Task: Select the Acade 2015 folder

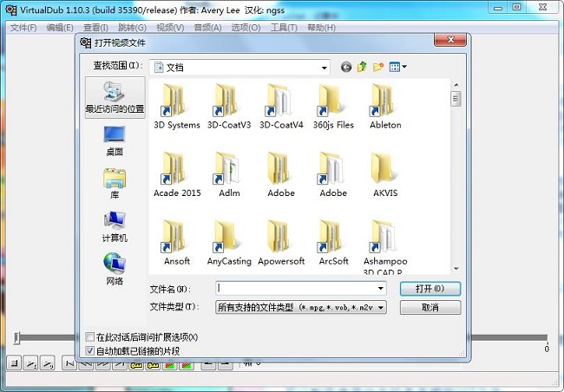Action: (177, 174)
